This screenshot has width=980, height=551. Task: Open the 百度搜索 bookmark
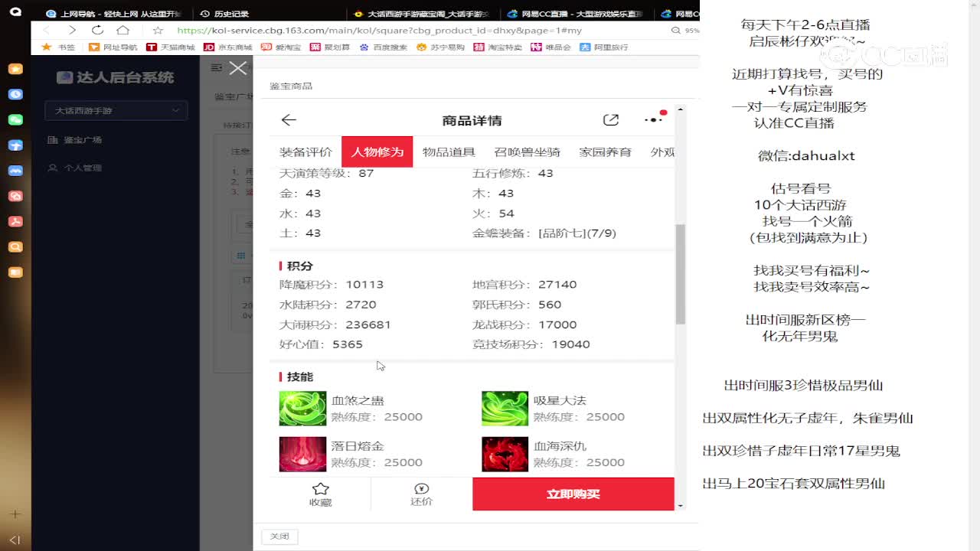[x=384, y=47]
